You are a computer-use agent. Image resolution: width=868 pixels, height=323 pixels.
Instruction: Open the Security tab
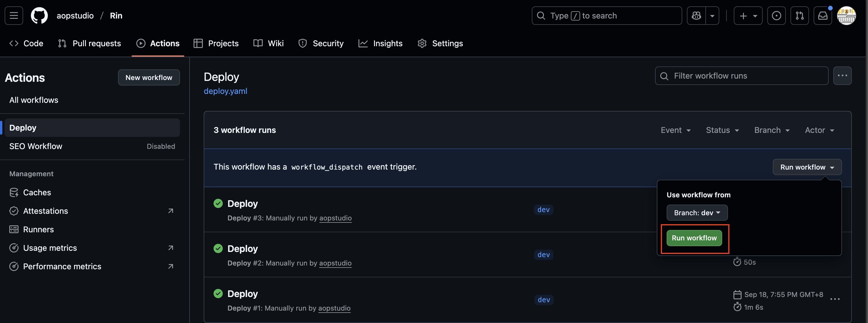pyautogui.click(x=321, y=43)
